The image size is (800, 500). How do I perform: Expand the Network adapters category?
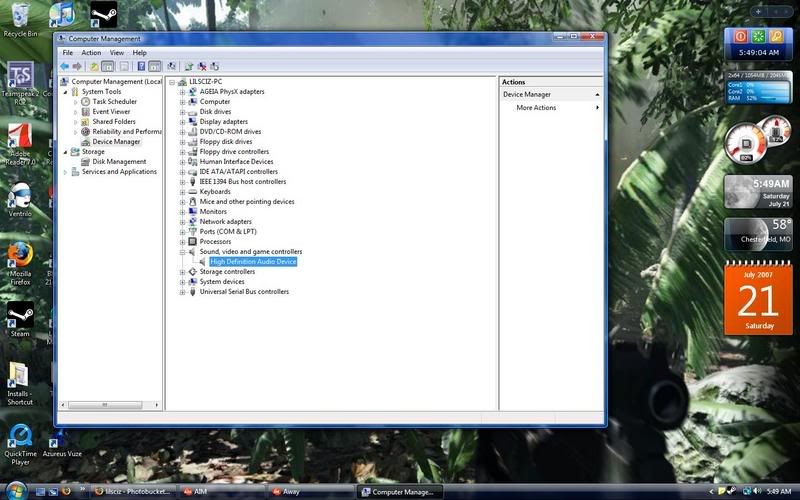(x=182, y=222)
